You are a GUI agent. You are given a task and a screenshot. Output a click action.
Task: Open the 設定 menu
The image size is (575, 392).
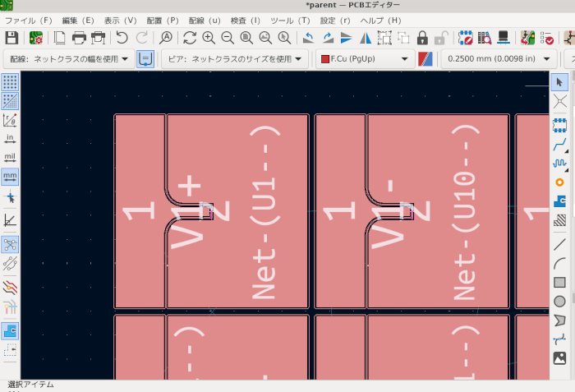coord(335,21)
